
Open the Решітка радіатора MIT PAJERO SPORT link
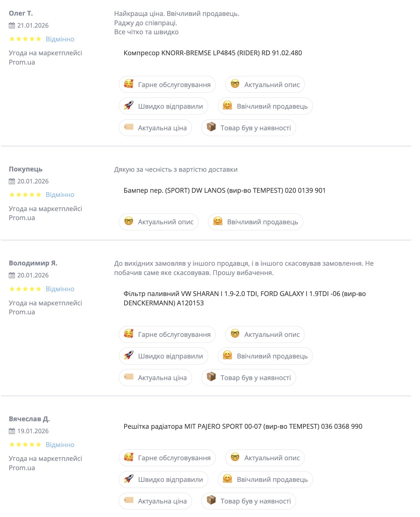(243, 427)
